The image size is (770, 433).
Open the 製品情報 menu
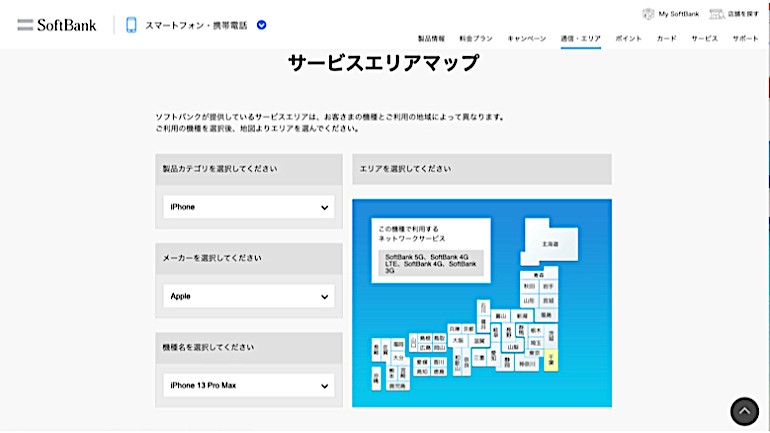[431, 38]
